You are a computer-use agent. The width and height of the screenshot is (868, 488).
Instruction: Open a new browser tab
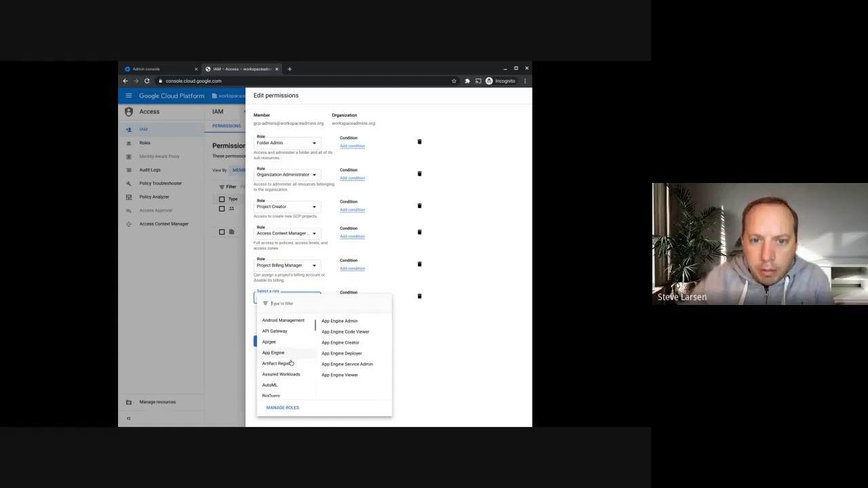click(x=290, y=68)
